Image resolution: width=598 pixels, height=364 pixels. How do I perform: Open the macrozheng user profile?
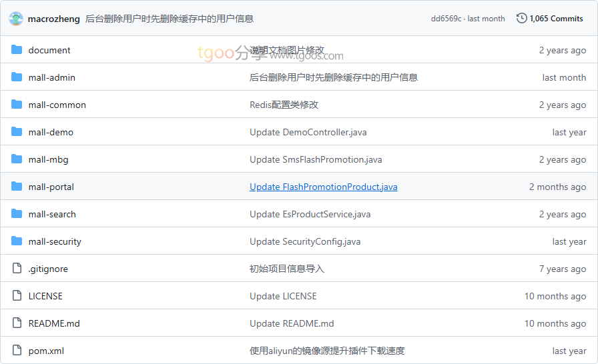pos(53,19)
